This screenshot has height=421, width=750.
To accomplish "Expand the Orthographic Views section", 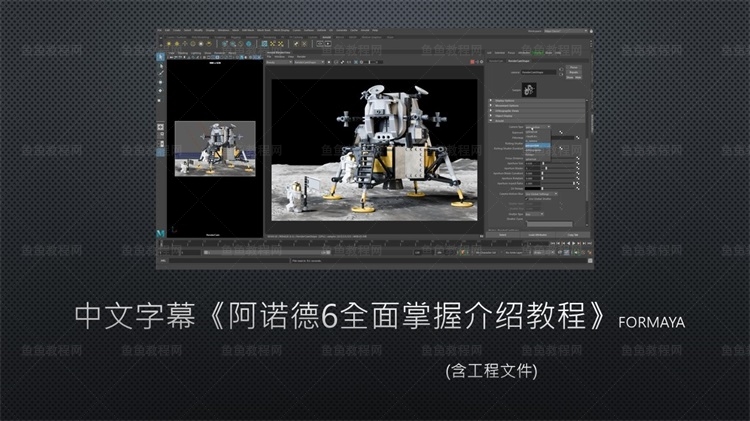I will tap(536, 111).
